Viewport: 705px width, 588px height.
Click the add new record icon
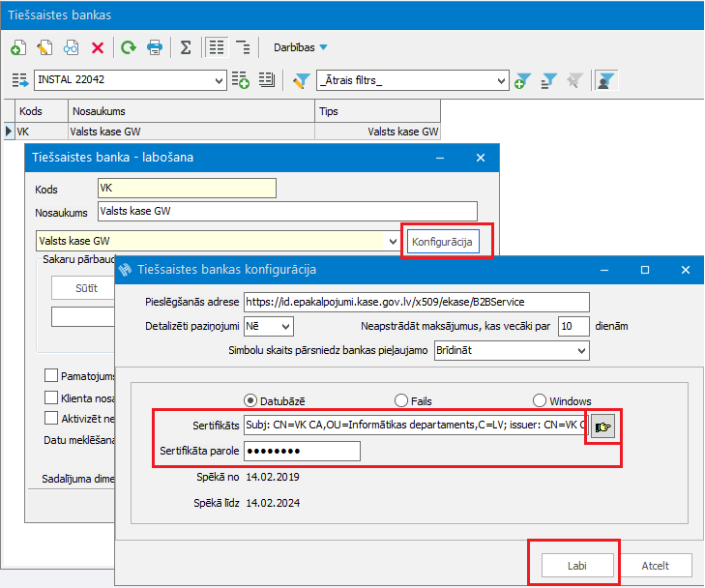tap(17, 47)
